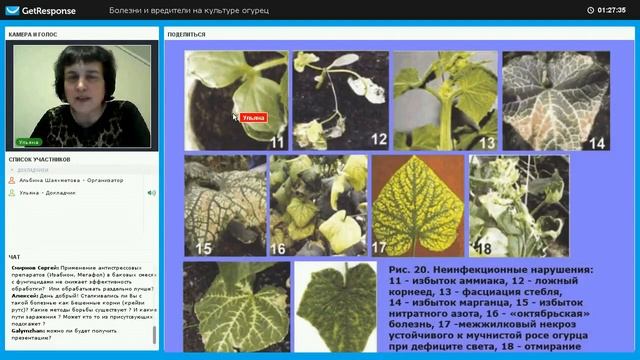Viewport: 640px width, 360px height.
Task: Click the orange user icon for Альбина Шахметова
Action: [12, 180]
